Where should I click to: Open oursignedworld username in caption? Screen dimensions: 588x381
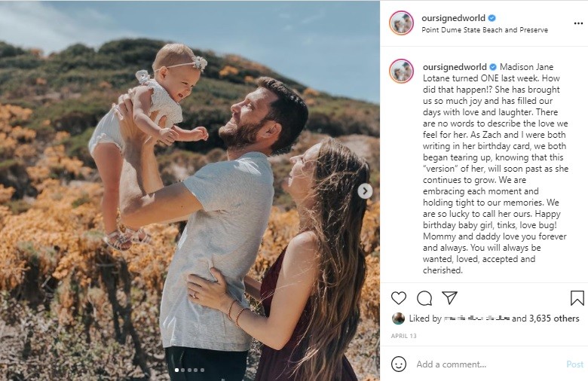[x=455, y=67]
